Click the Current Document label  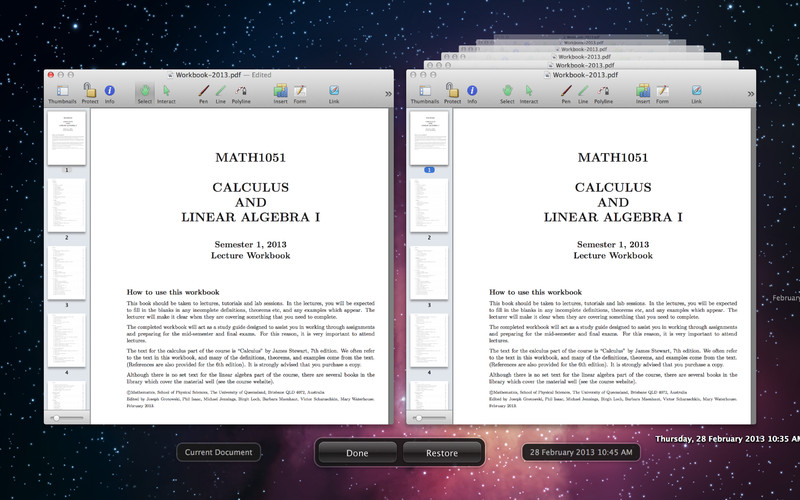click(218, 452)
